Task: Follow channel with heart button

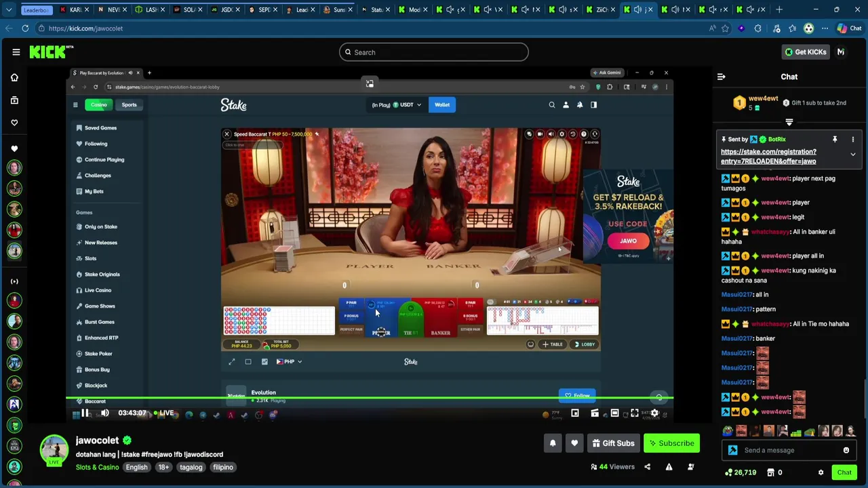Action: (x=574, y=443)
